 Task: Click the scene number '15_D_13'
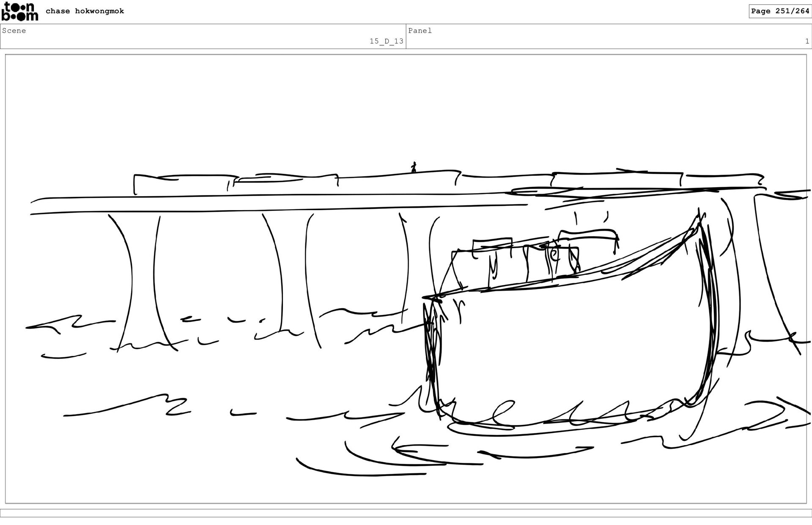(386, 41)
